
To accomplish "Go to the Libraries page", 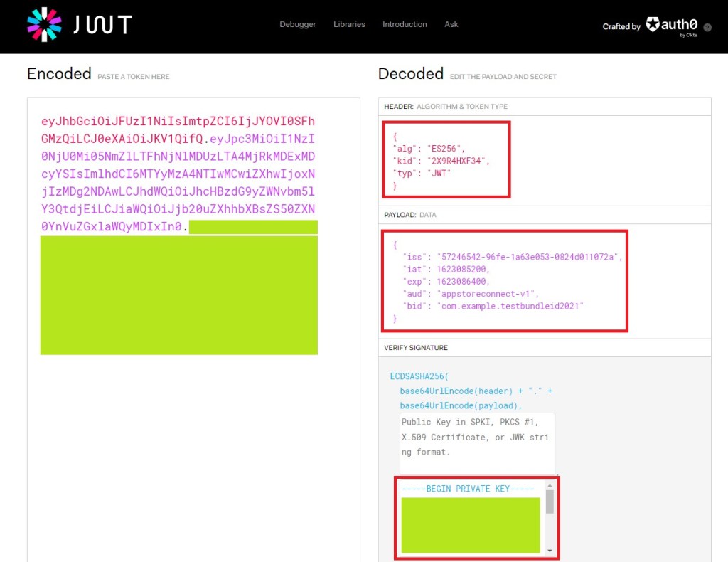I will [x=349, y=24].
